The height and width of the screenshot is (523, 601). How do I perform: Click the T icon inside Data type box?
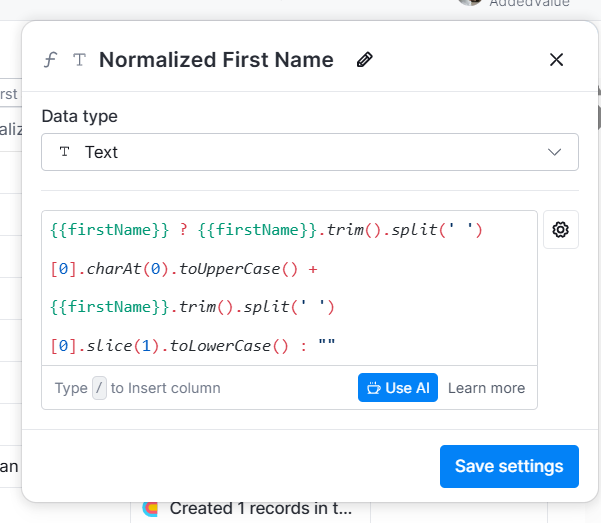coord(65,152)
